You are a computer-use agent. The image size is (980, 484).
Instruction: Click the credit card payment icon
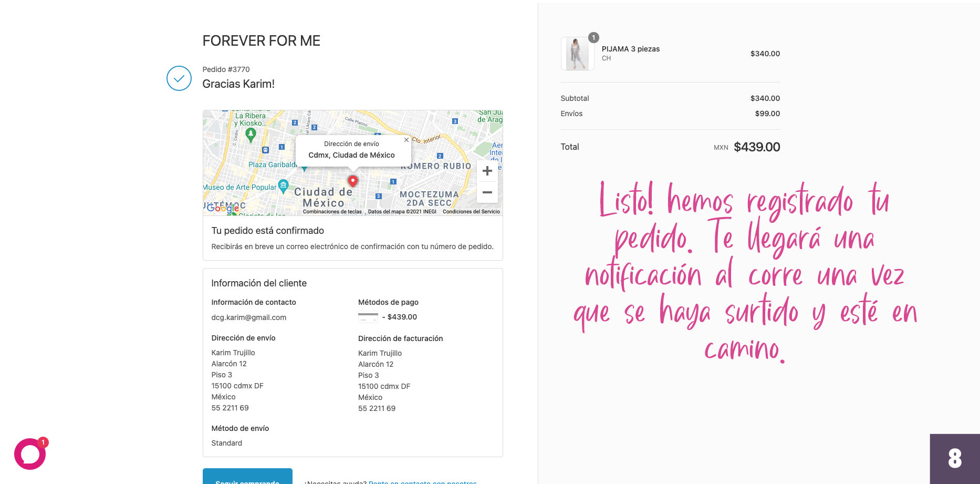click(368, 317)
